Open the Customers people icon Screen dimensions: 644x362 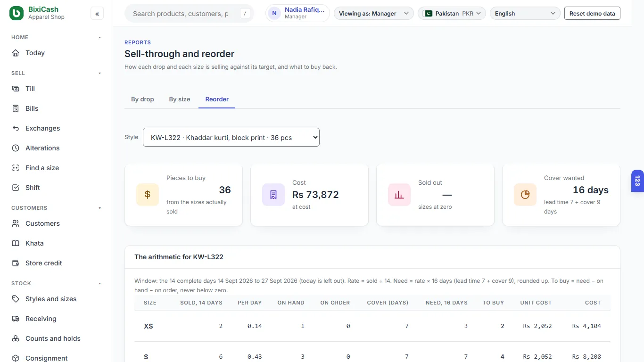pos(16,223)
